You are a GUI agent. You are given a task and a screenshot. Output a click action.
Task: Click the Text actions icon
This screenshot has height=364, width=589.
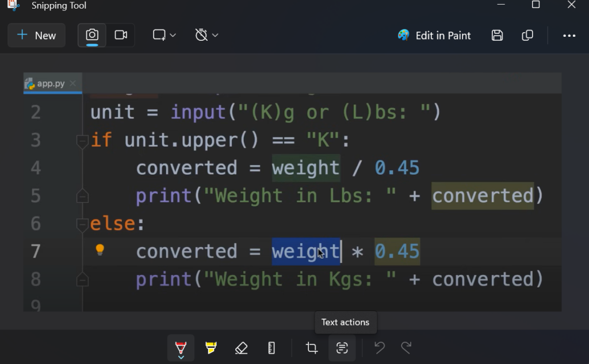(342, 348)
